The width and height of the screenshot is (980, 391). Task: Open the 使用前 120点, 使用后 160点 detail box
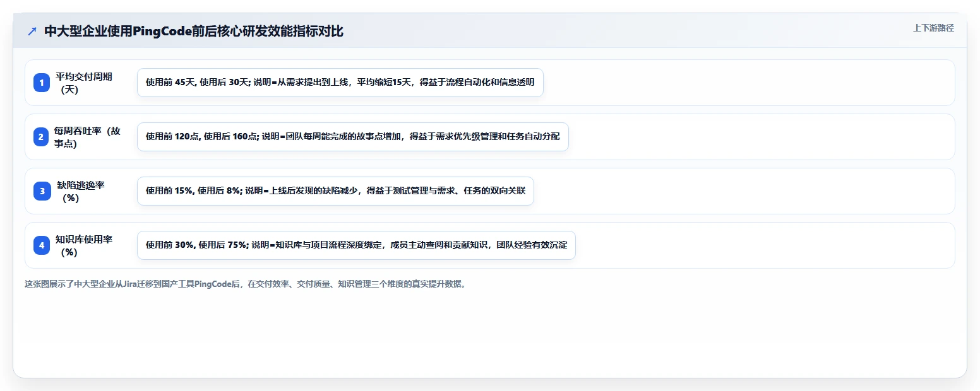pos(353,137)
